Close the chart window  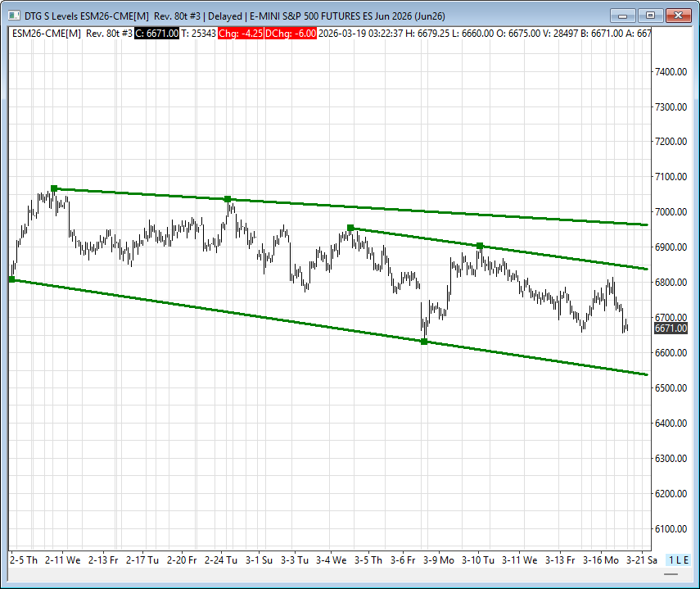tap(678, 15)
